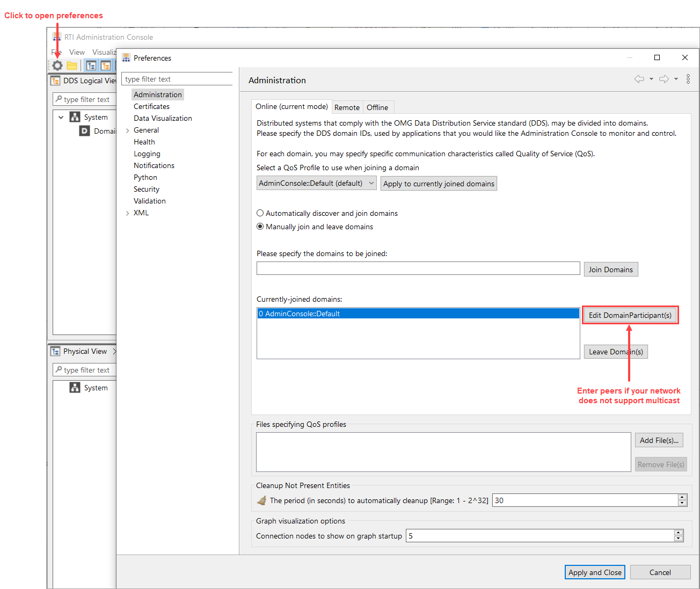Increase cleanup period with up spinner

pyautogui.click(x=682, y=497)
